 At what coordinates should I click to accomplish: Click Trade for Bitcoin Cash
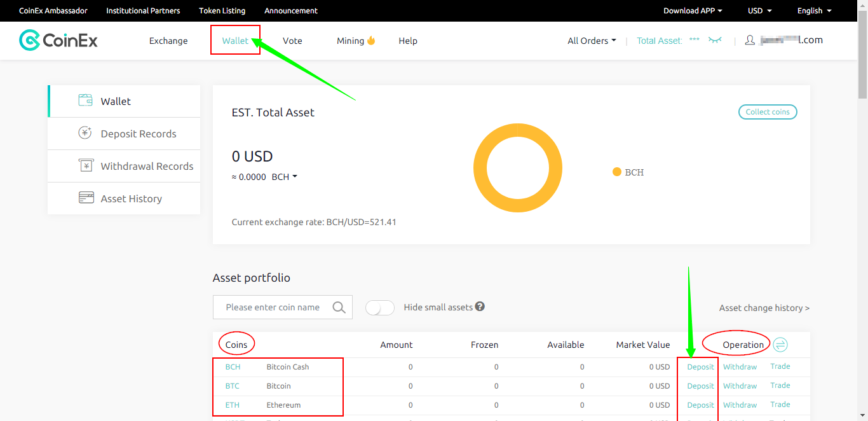pyautogui.click(x=780, y=366)
